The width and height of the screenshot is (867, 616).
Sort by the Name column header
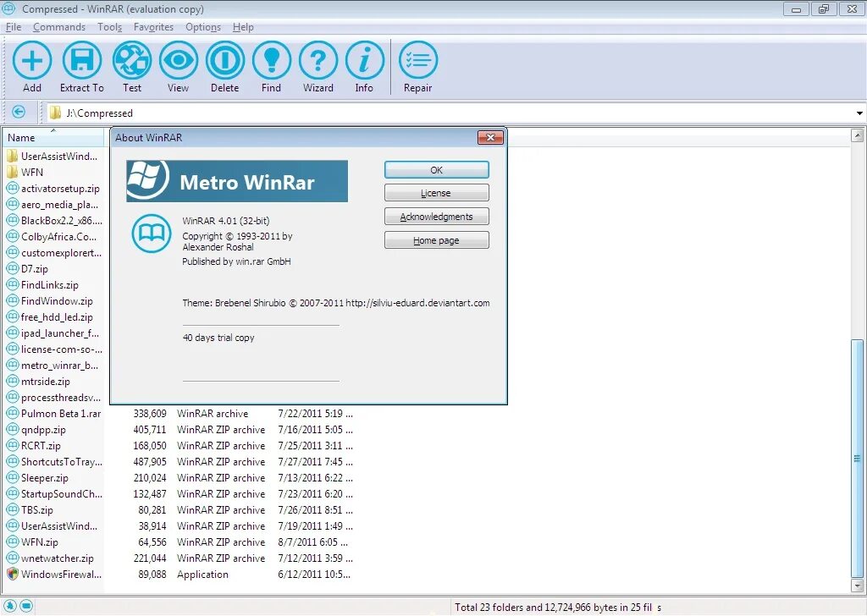click(x=52, y=138)
